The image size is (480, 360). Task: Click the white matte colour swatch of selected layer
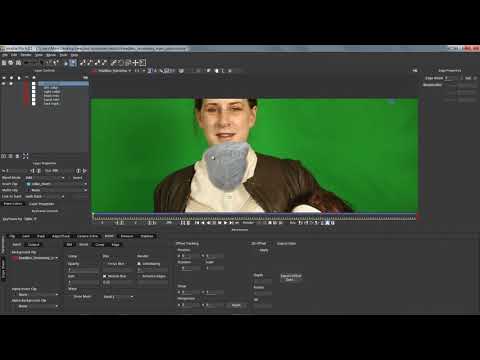34,84
